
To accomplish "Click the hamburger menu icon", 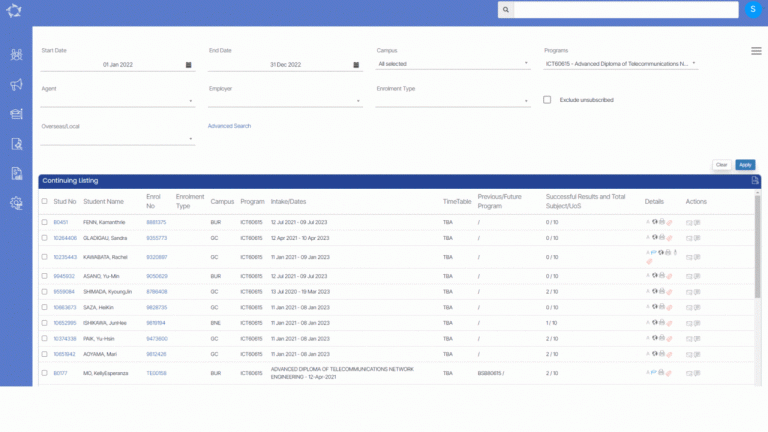I will tap(756, 51).
